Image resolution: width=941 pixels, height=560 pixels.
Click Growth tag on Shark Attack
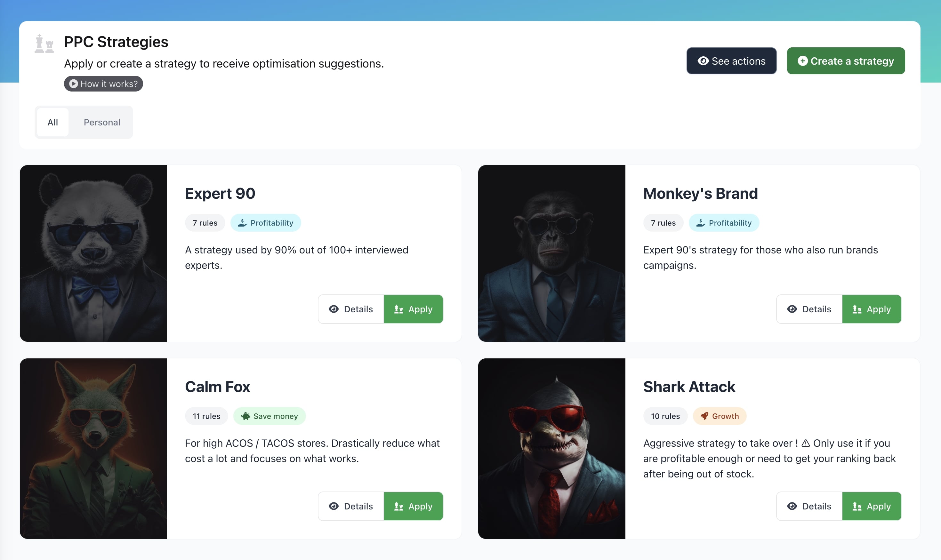(x=720, y=416)
